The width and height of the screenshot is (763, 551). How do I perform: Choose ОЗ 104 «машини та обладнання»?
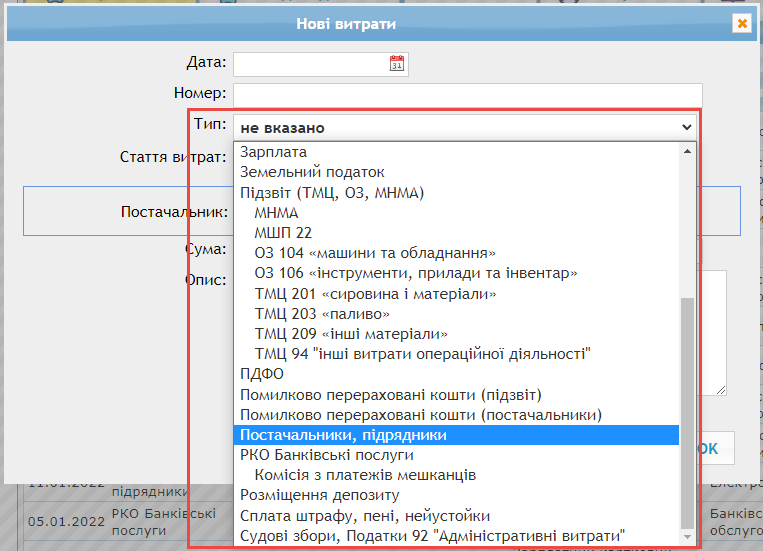pos(456,253)
